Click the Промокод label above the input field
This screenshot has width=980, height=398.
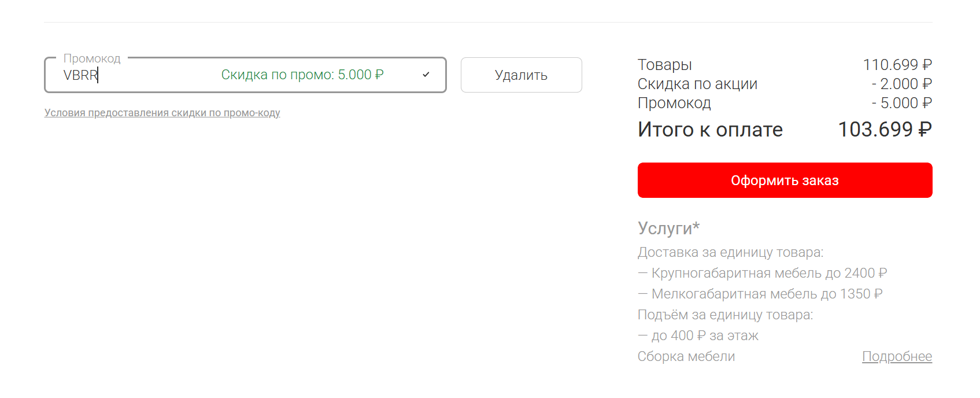92,58
